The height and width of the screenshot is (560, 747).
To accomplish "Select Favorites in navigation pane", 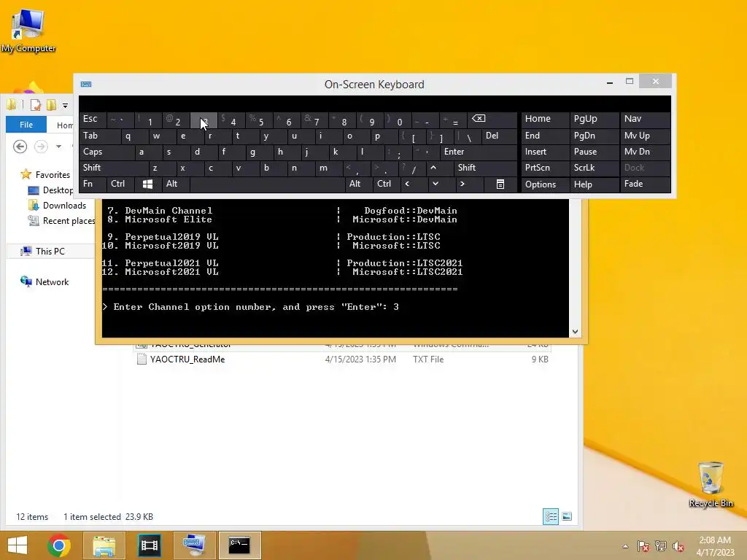I will 46,175.
